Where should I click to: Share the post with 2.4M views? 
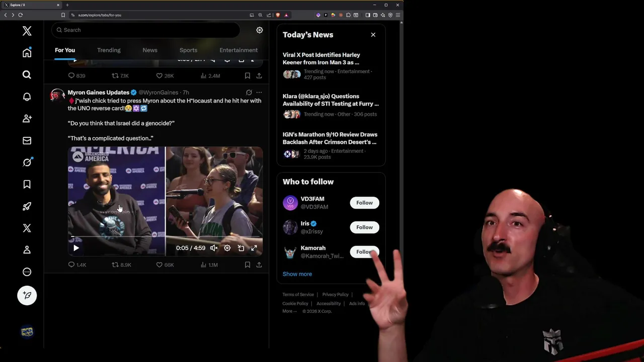click(x=259, y=76)
